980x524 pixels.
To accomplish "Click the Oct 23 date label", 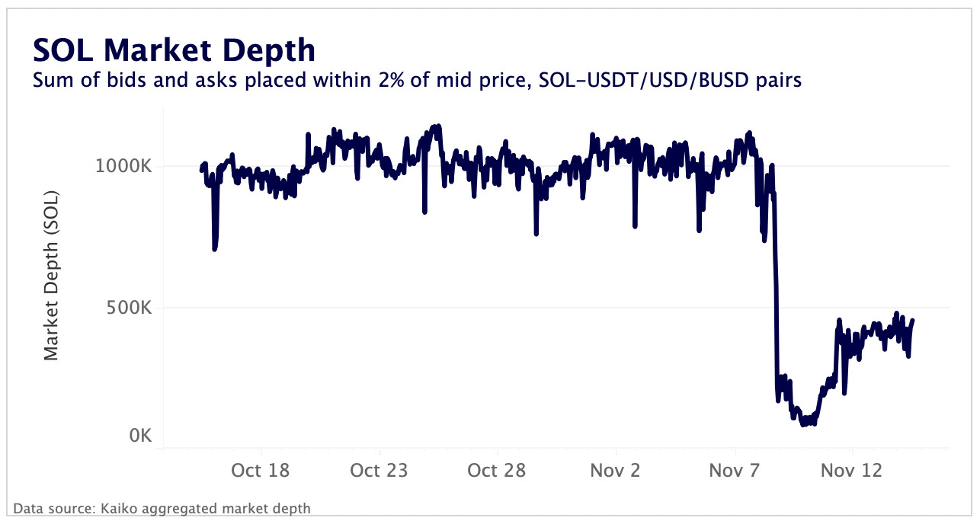I will 379,470.
